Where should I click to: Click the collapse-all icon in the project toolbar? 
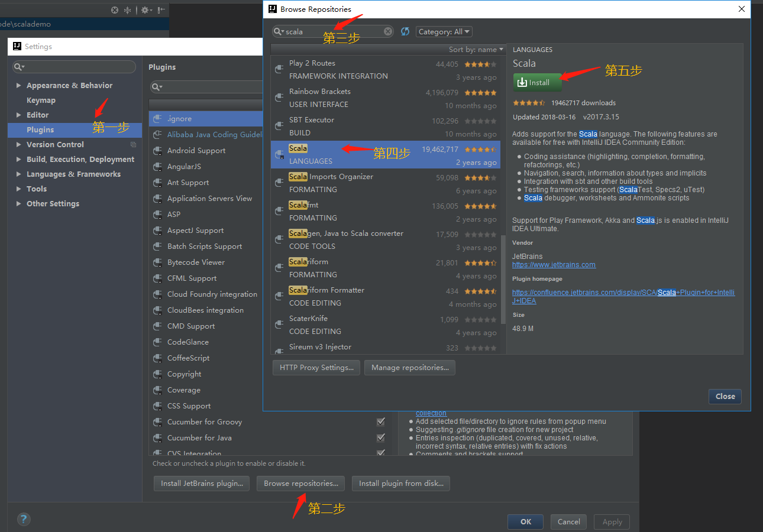tap(128, 10)
